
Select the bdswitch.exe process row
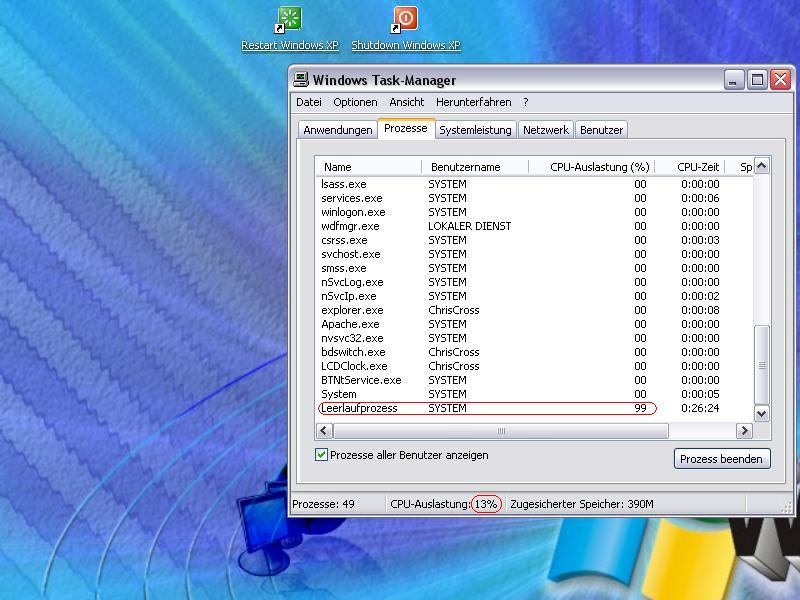(x=534, y=353)
